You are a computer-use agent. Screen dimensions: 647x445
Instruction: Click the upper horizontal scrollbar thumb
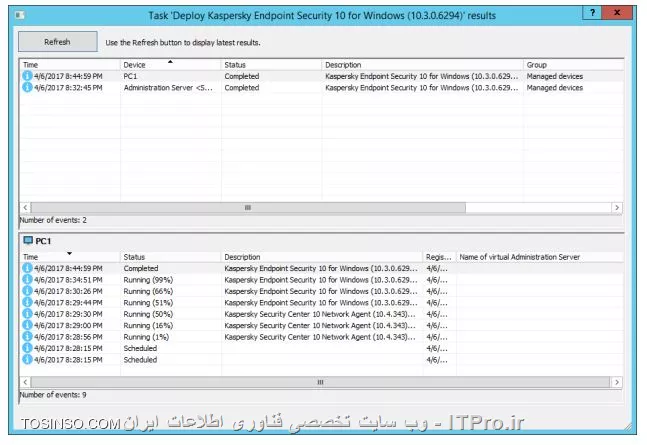pos(248,208)
